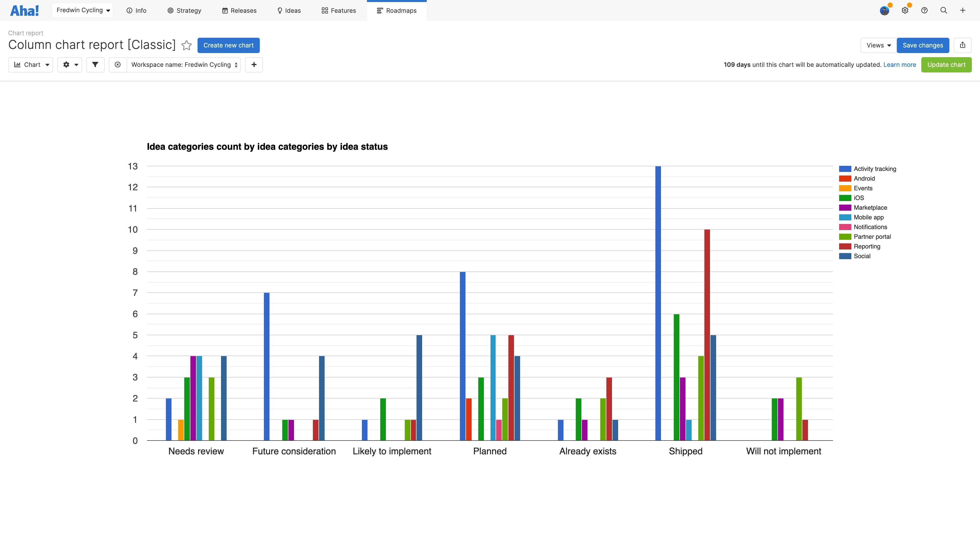This screenshot has height=551, width=980.
Task: Open the Fredwin Cycling workspace dropdown
Action: pos(82,10)
